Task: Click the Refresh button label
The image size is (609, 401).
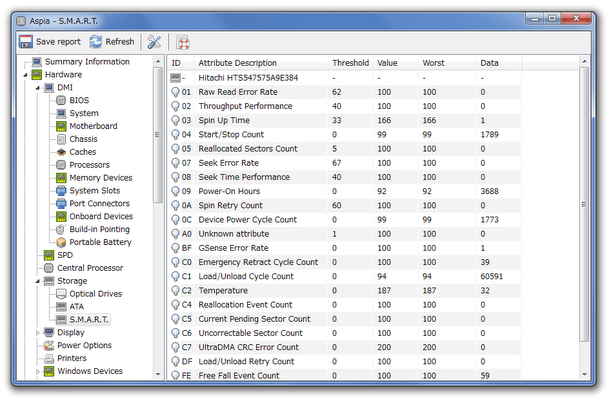Action: (120, 42)
